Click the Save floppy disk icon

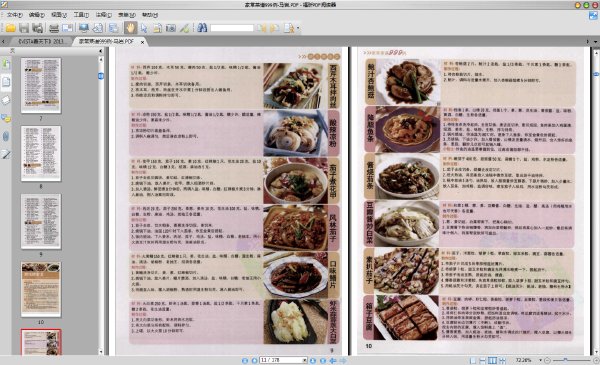click(x=24, y=28)
